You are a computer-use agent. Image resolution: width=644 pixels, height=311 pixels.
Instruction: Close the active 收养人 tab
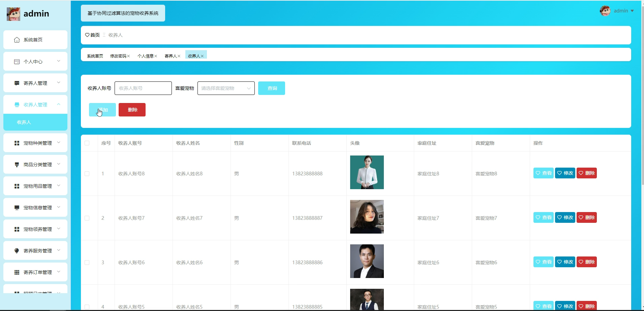[202, 56]
